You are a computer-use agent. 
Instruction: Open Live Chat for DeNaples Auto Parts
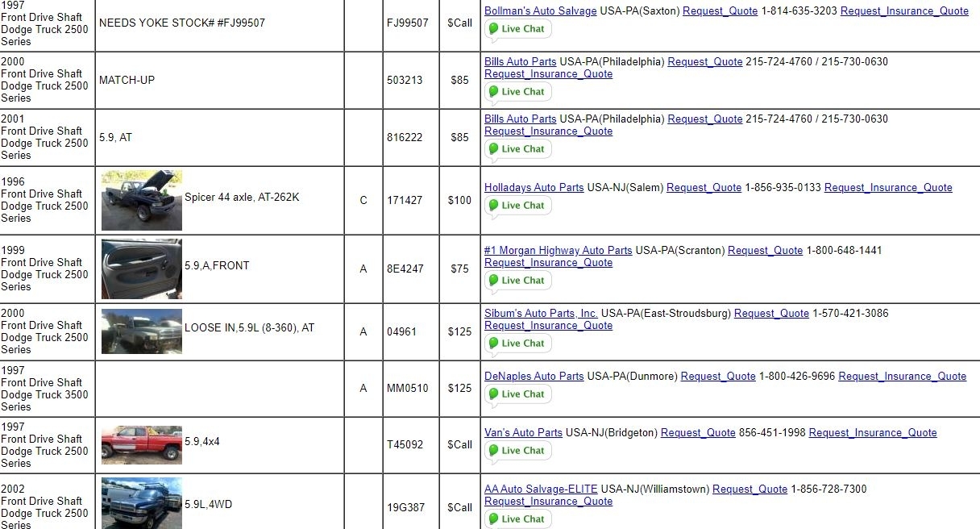tap(518, 394)
